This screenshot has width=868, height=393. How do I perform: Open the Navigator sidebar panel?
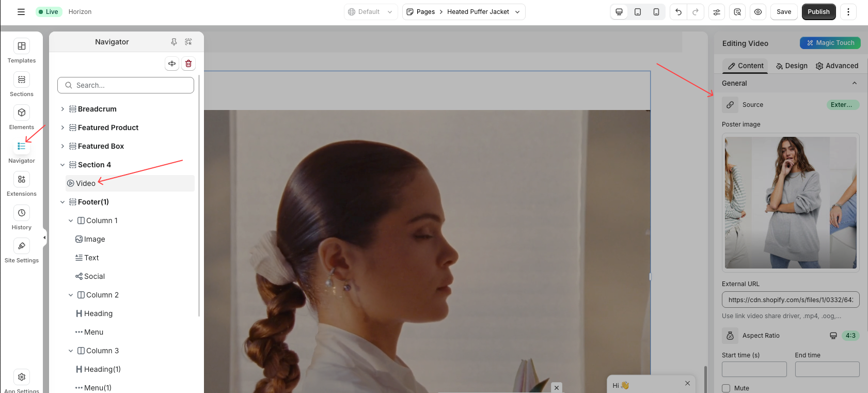pyautogui.click(x=22, y=151)
